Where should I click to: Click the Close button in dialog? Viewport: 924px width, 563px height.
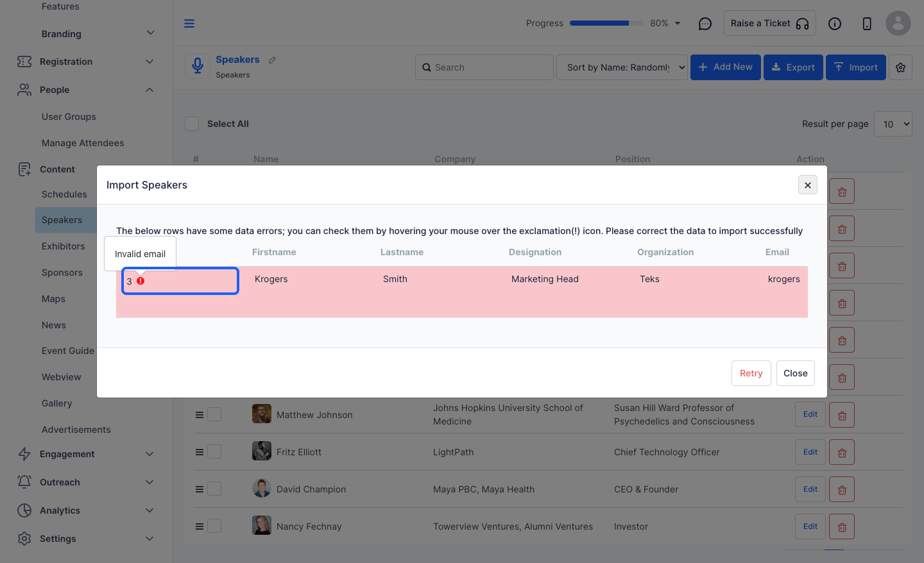[x=796, y=373]
